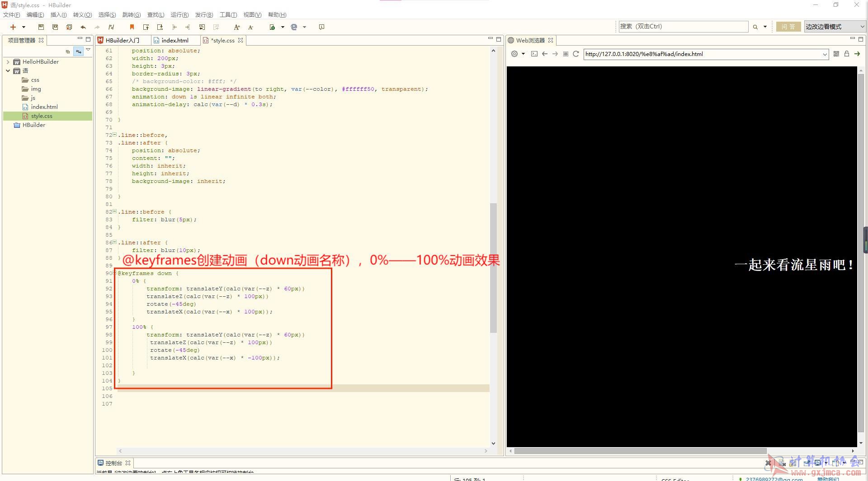The height and width of the screenshot is (481, 868).
Task: Click the Redo arrow icon
Action: [x=97, y=27]
